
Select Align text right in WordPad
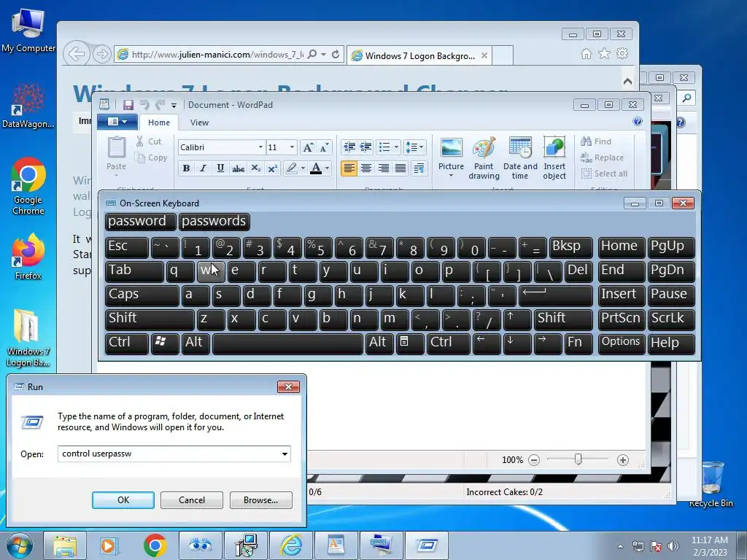tap(383, 168)
